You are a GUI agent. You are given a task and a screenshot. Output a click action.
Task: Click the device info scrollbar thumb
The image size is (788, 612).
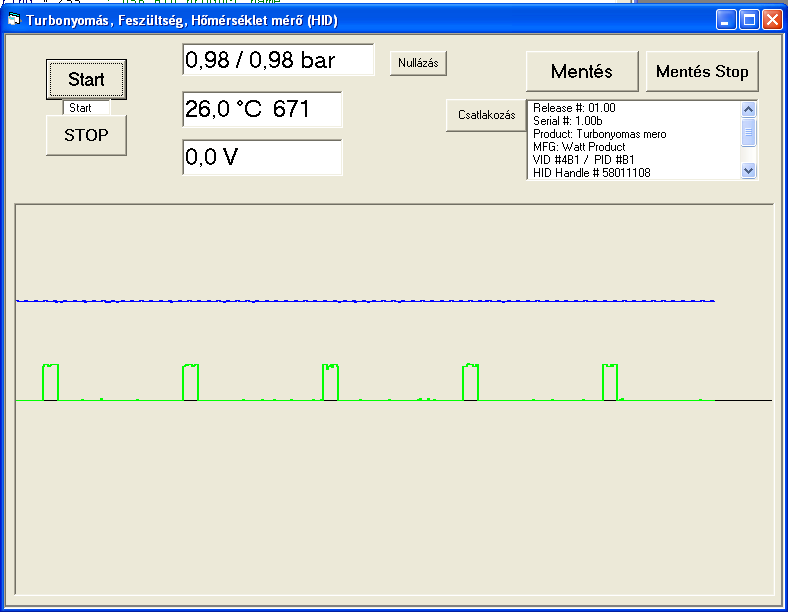coord(748,132)
